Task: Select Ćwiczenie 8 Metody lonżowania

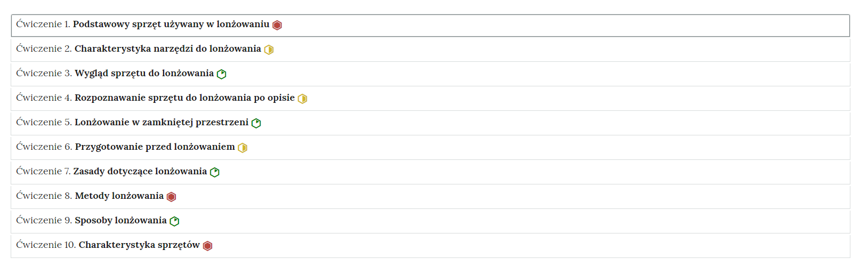Action: (119, 196)
